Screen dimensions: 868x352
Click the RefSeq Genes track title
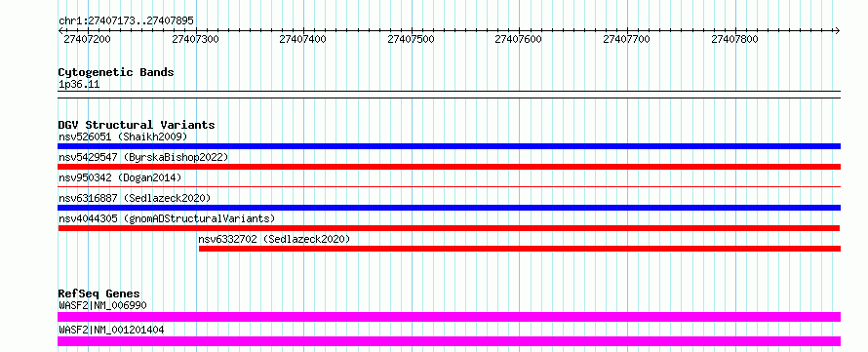99,293
